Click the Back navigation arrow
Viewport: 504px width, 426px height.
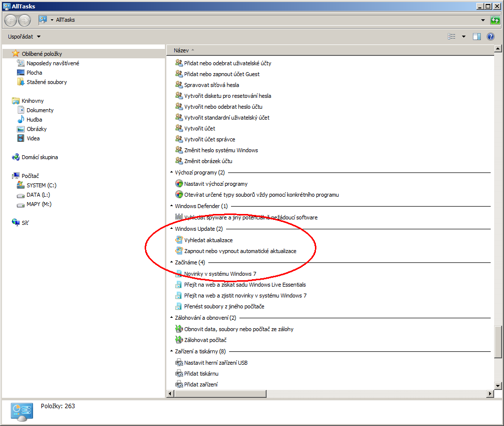10,21
